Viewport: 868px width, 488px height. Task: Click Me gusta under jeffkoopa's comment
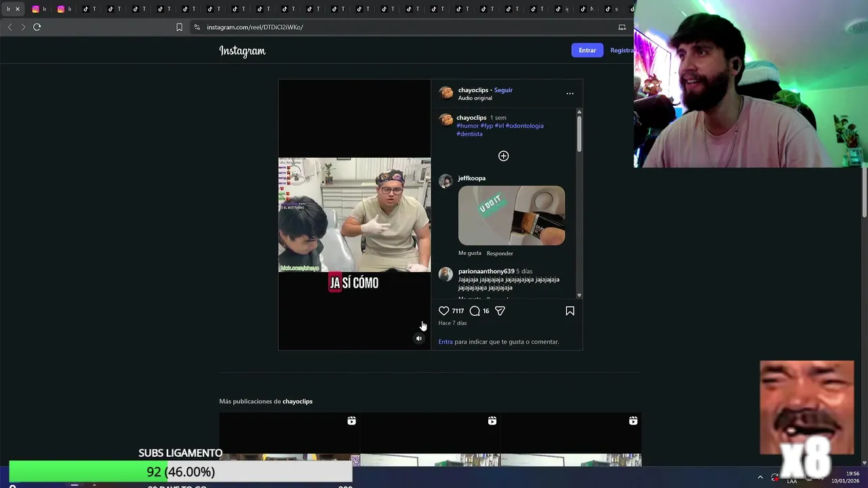coord(470,253)
